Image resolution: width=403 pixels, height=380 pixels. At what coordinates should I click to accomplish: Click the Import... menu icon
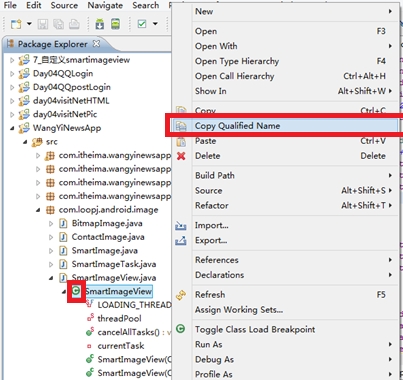pos(181,226)
